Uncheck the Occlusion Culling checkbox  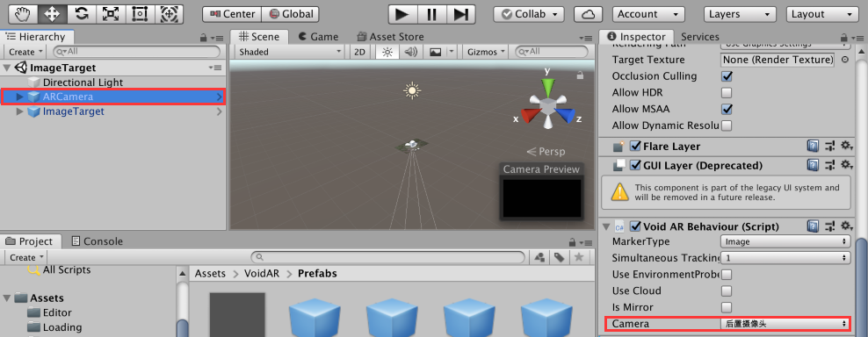pyautogui.click(x=727, y=75)
